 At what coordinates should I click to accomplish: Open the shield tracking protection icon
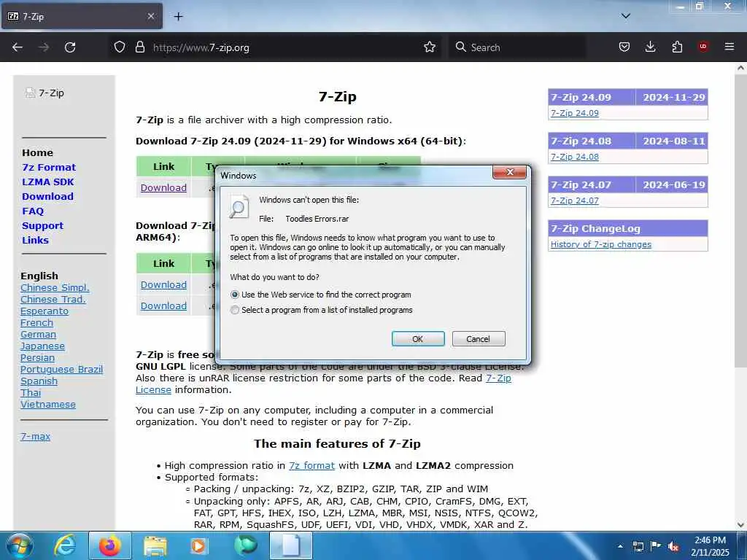pos(120,47)
